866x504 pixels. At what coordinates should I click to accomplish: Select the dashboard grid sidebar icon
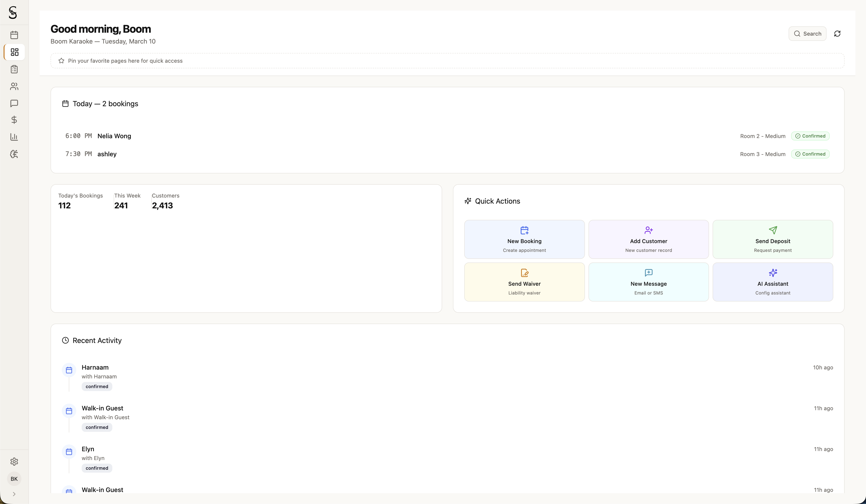pyautogui.click(x=14, y=52)
